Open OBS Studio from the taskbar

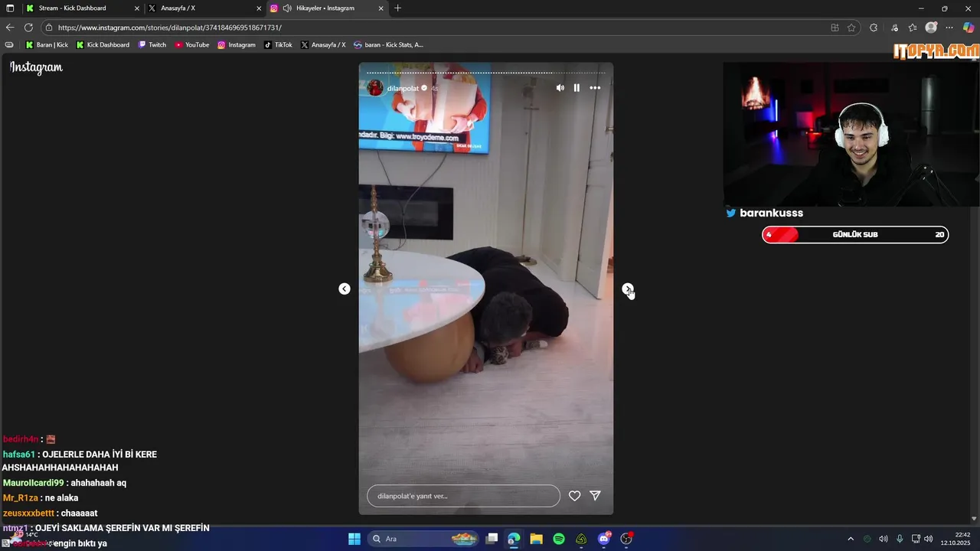coord(626,539)
